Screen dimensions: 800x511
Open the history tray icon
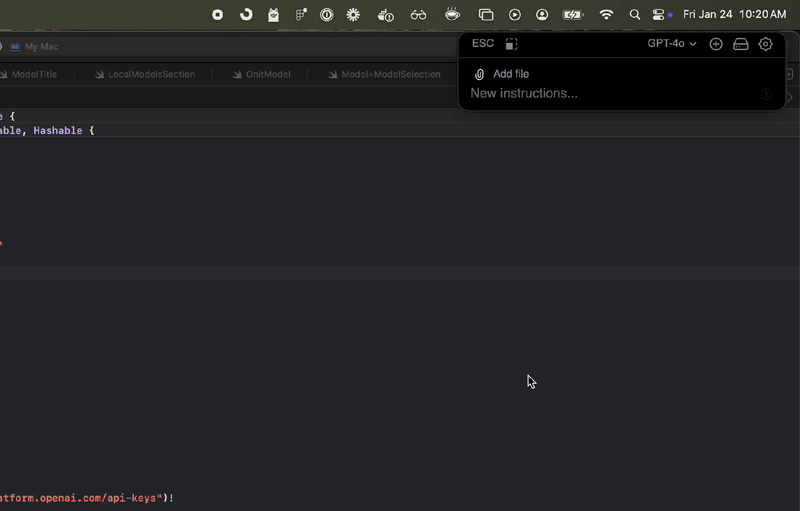741,44
